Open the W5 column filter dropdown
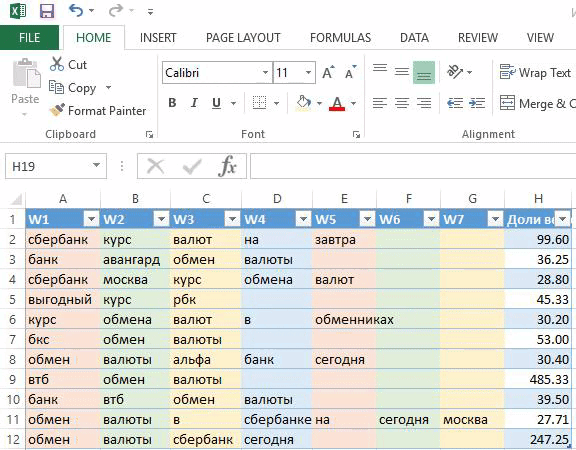576x450 pixels. click(367, 220)
